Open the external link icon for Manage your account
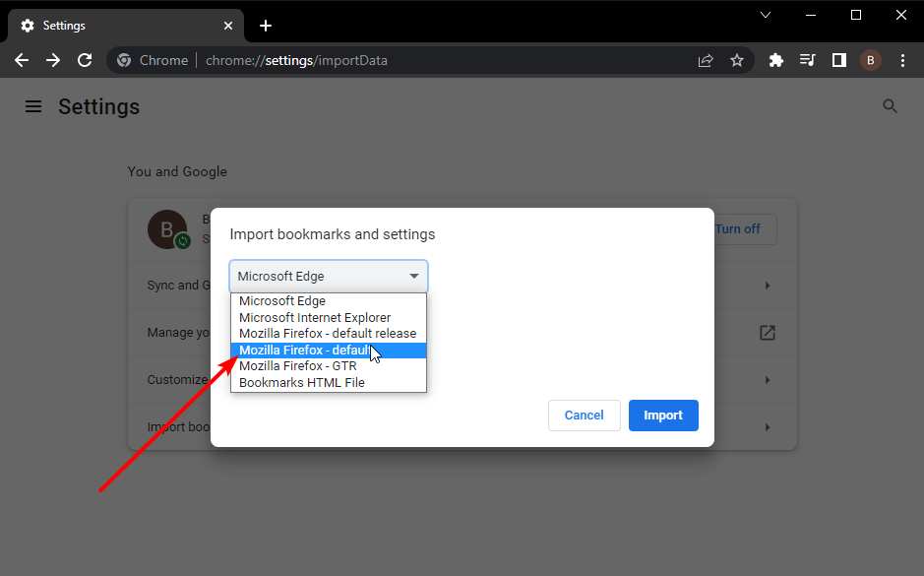The height and width of the screenshot is (576, 924). click(x=768, y=333)
